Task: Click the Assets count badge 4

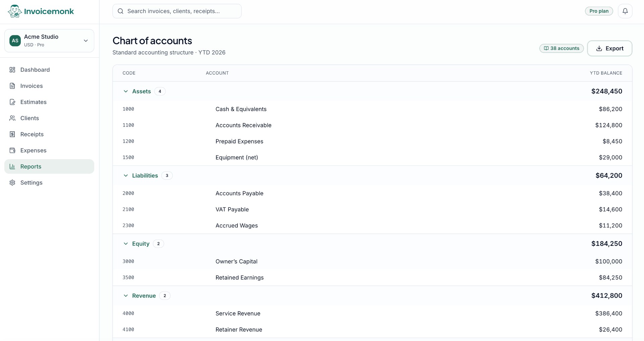Action: [x=160, y=91]
